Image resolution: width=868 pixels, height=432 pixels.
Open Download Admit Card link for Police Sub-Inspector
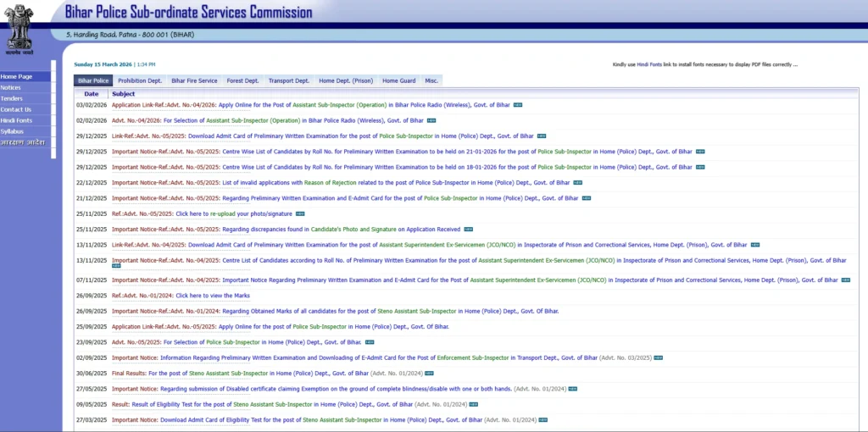tap(323, 136)
